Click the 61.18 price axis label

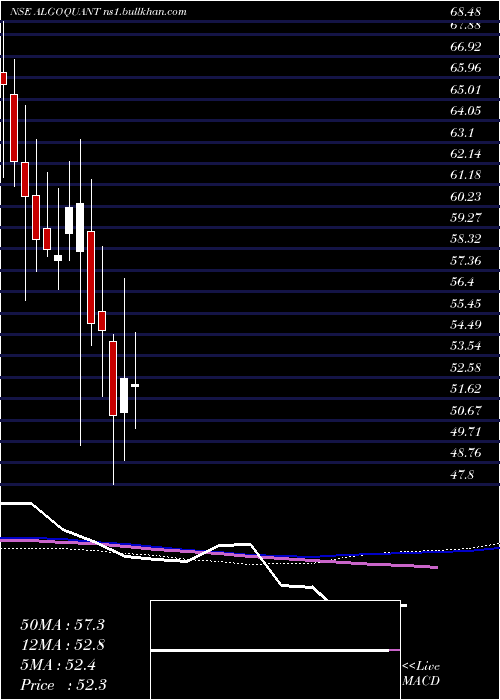466,175
